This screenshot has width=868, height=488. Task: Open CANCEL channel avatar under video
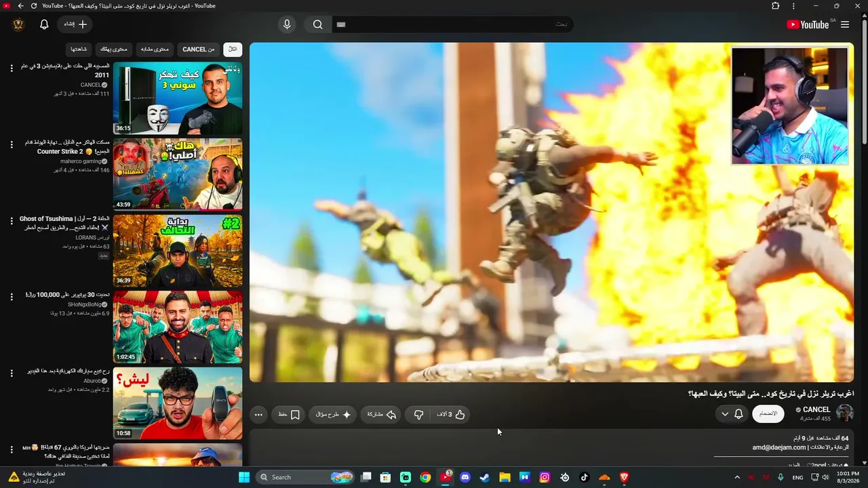[845, 413]
